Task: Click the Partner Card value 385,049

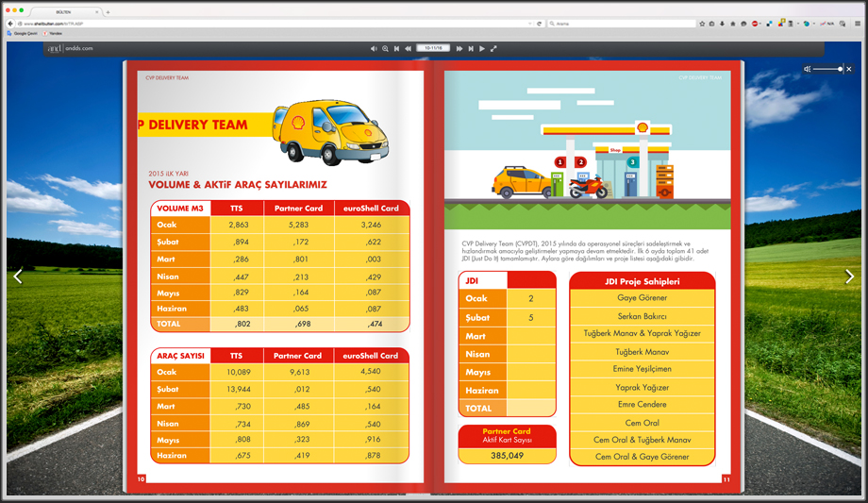Action: point(507,456)
